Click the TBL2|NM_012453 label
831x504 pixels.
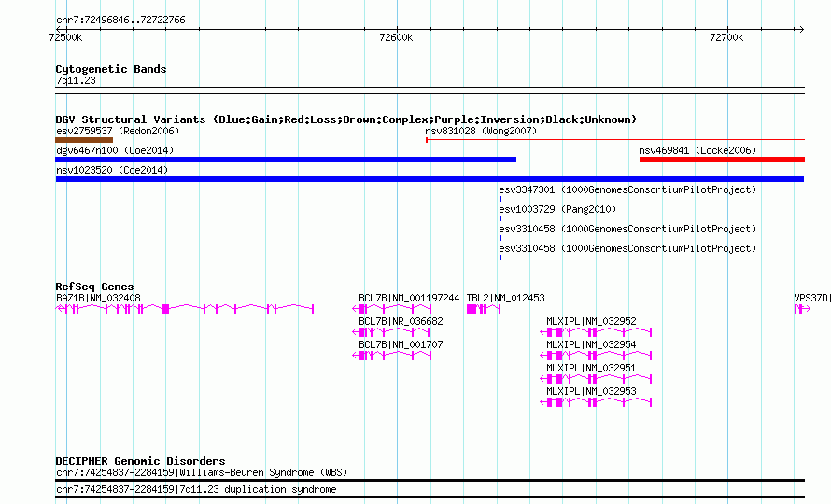pos(505,298)
